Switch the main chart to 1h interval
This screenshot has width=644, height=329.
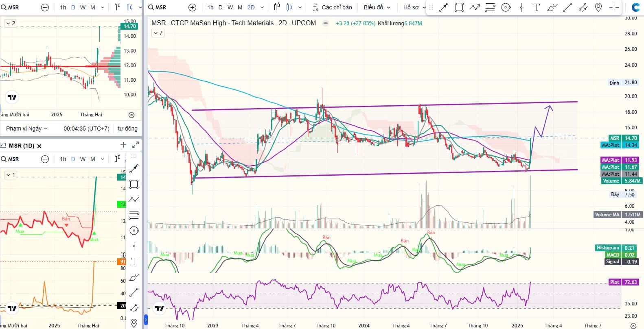[x=210, y=7]
